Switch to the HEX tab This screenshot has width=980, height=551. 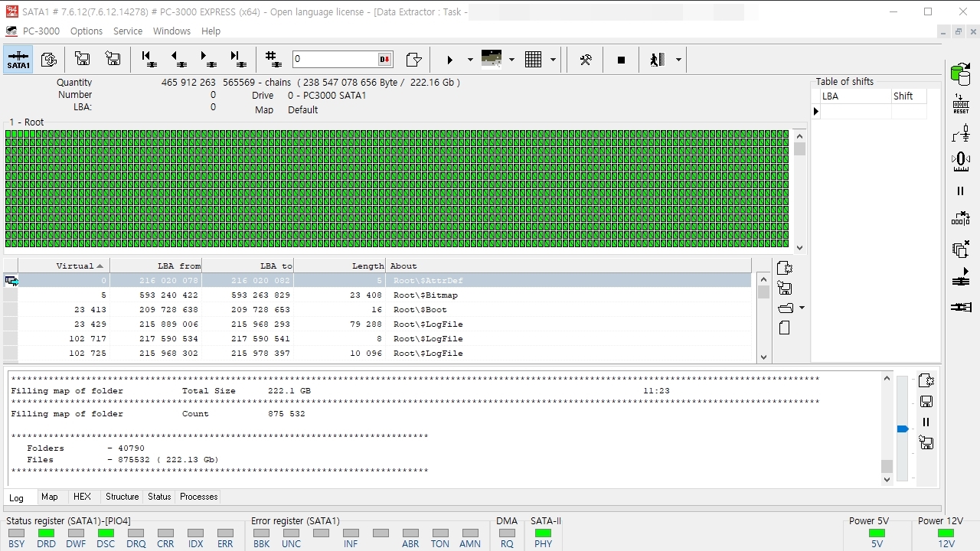click(x=82, y=497)
